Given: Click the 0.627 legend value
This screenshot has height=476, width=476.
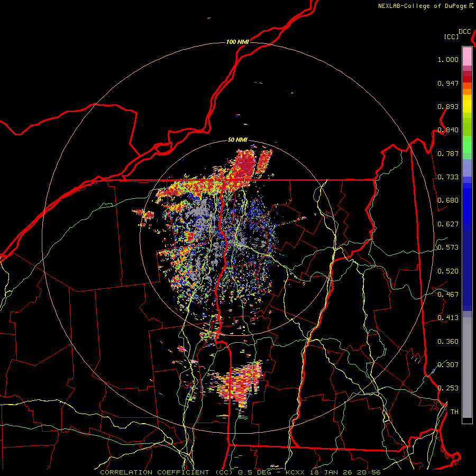Looking at the screenshot, I should (448, 224).
